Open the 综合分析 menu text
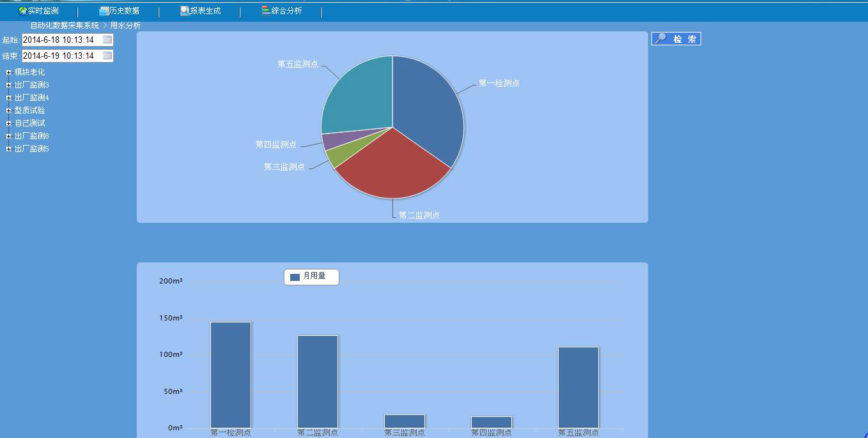Screen dimensions: 868x438 286,11
